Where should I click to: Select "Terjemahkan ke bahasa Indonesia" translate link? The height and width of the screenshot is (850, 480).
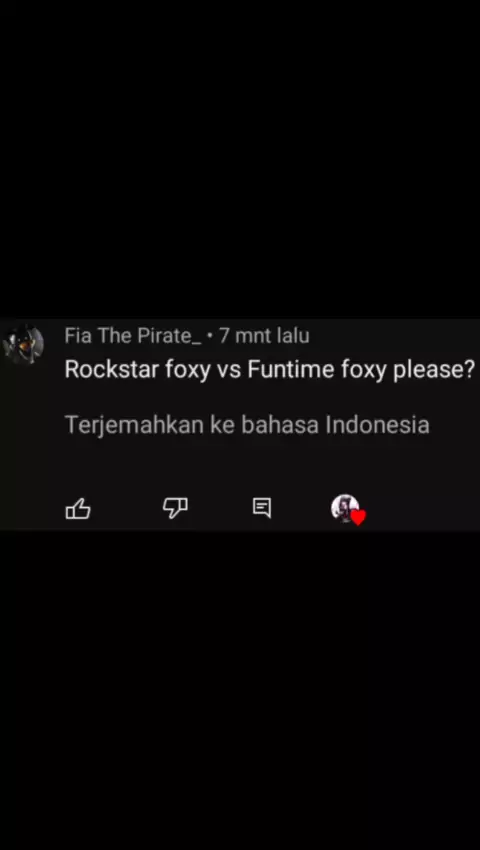coord(247,424)
